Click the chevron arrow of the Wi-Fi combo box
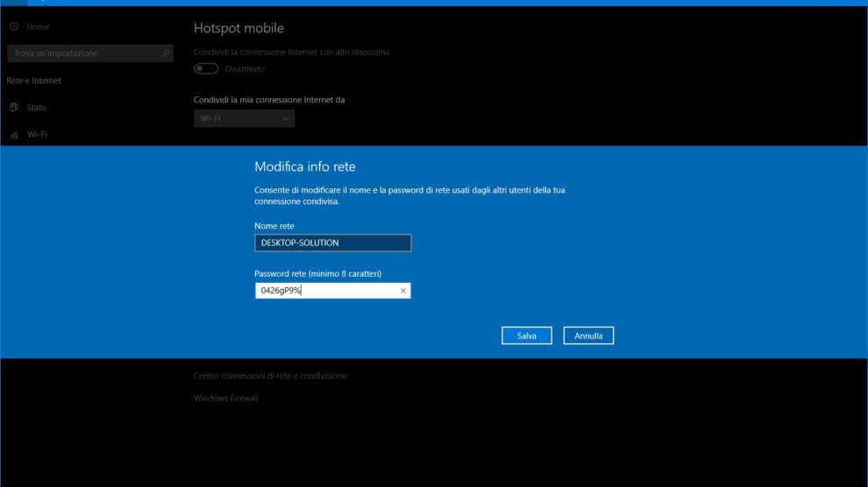Image resolution: width=868 pixels, height=487 pixels. tap(286, 118)
